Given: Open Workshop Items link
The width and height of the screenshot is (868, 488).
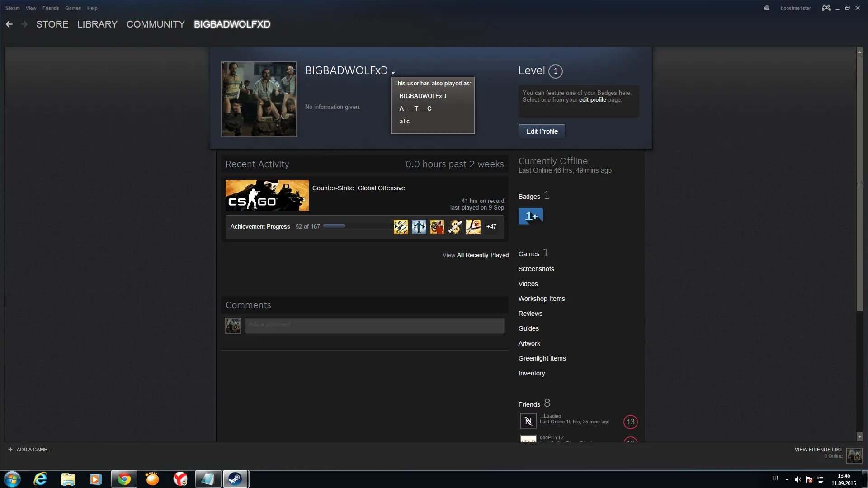Looking at the screenshot, I should pos(542,299).
